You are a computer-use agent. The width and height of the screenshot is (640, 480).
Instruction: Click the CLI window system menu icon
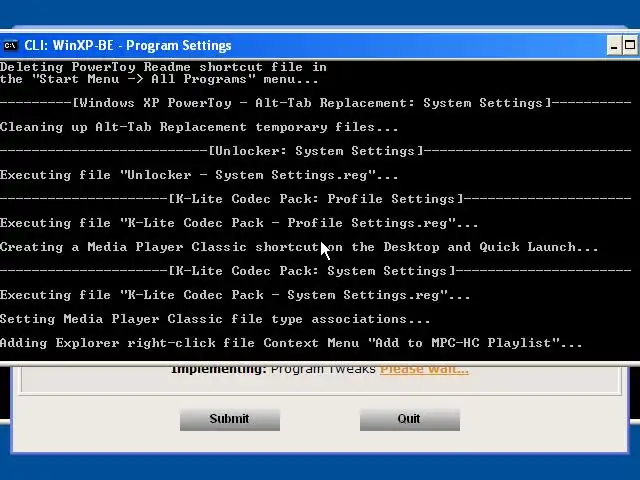pyautogui.click(x=10, y=45)
